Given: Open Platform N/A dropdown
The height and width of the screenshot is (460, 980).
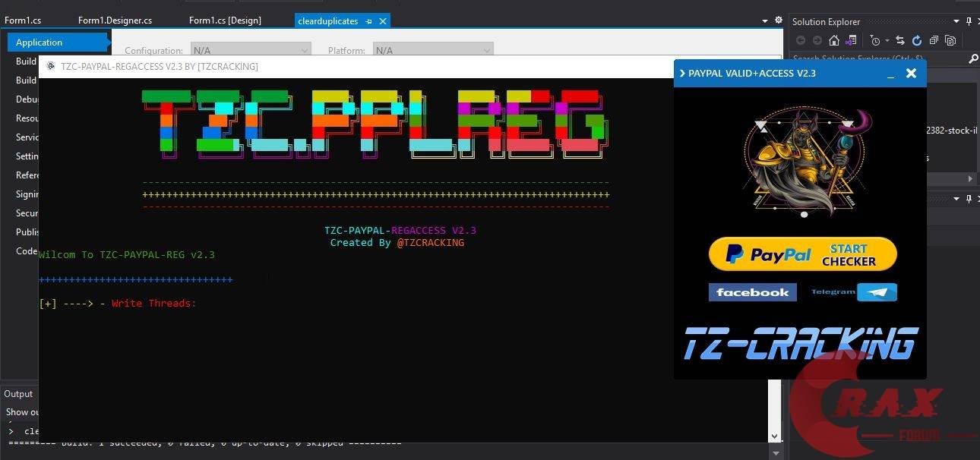Looking at the screenshot, I should coord(433,51).
